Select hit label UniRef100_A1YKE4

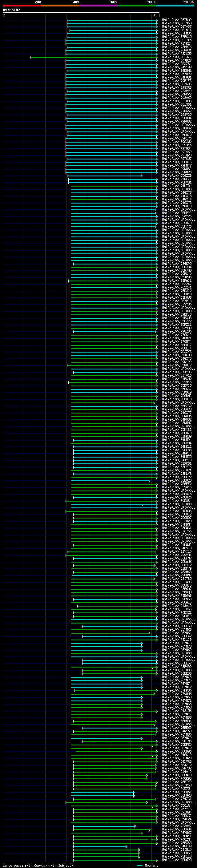point(176,43)
